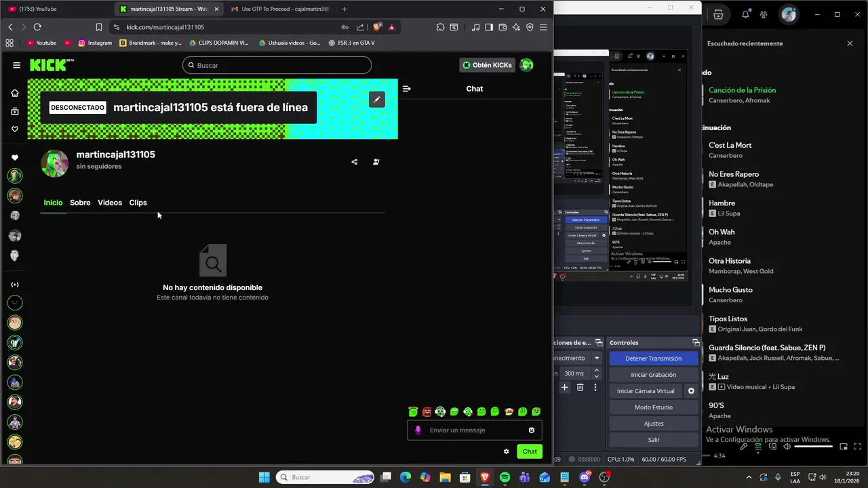Switch to the Clips tab
868x488 pixels.
(138, 203)
